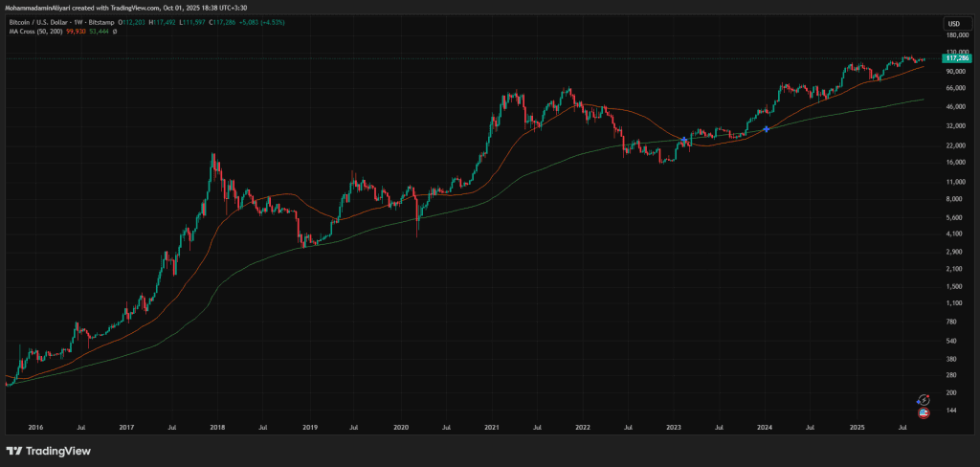Click the lightning bolt event icon

point(924,398)
